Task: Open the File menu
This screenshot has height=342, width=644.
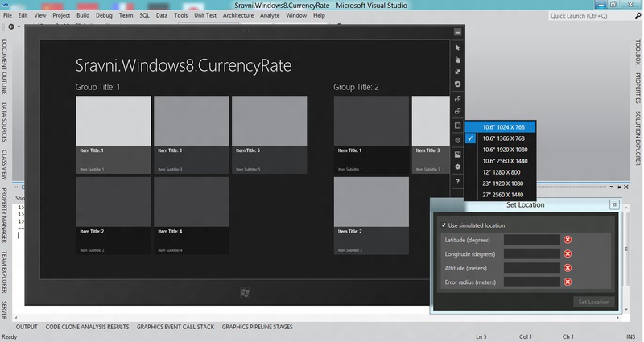Action: click(x=7, y=15)
